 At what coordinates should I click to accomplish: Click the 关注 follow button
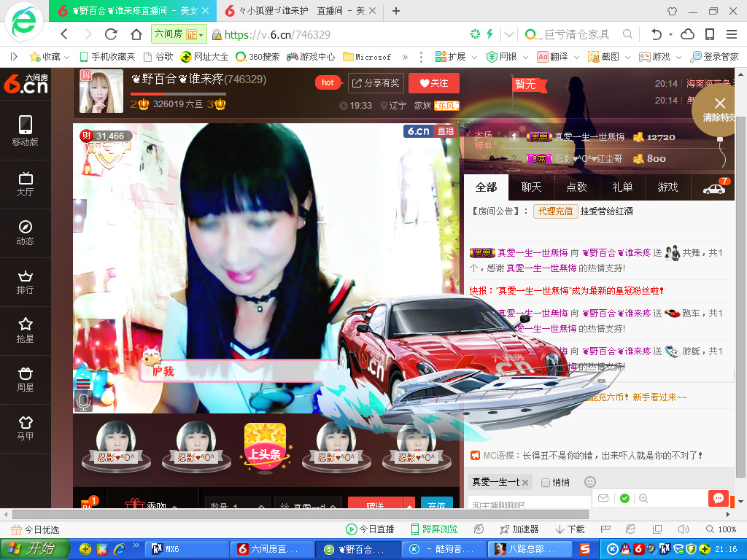[434, 83]
